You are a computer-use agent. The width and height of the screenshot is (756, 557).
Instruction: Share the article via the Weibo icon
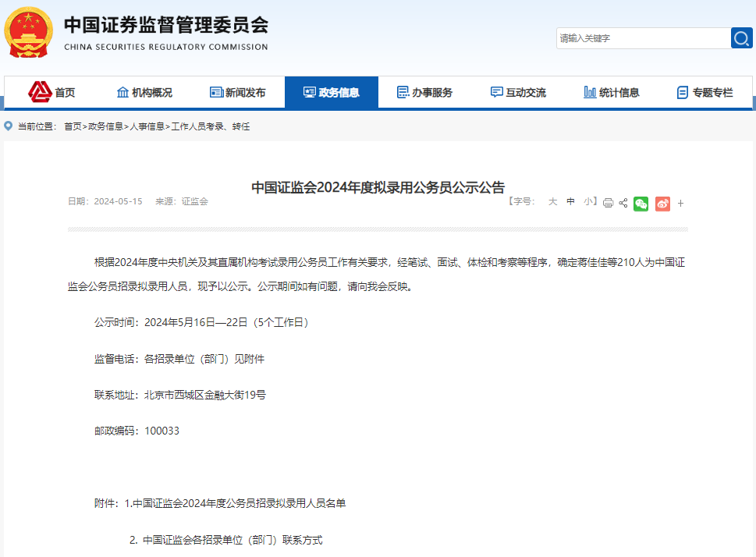tap(662, 203)
